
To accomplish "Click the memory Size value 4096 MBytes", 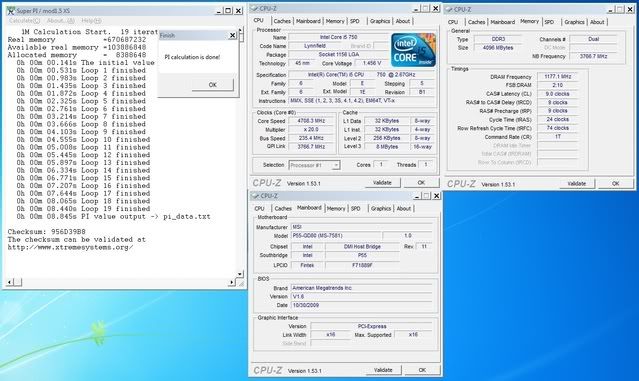I will pos(498,48).
